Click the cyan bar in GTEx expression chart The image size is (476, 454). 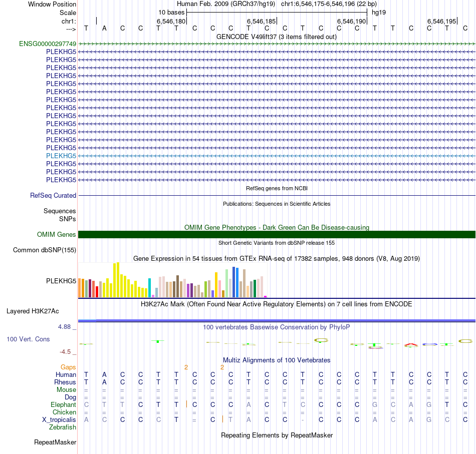150,288
